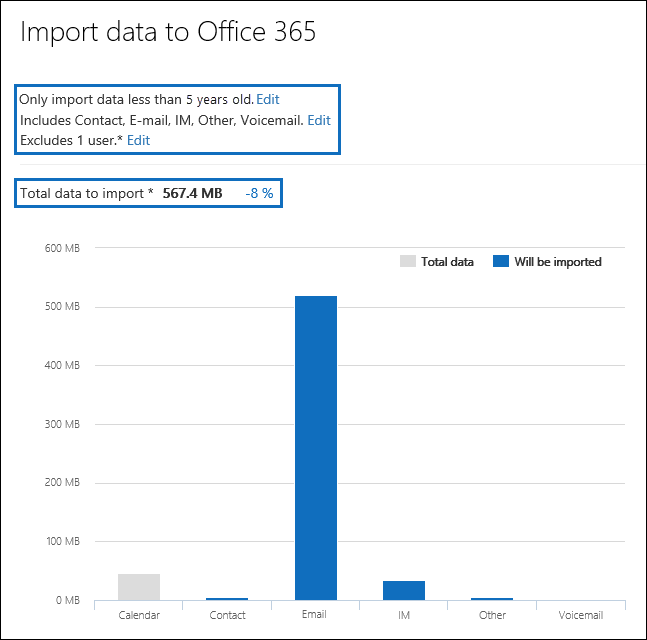This screenshot has height=640, width=647.
Task: Select the gray Calendar bar
Action: (139, 586)
